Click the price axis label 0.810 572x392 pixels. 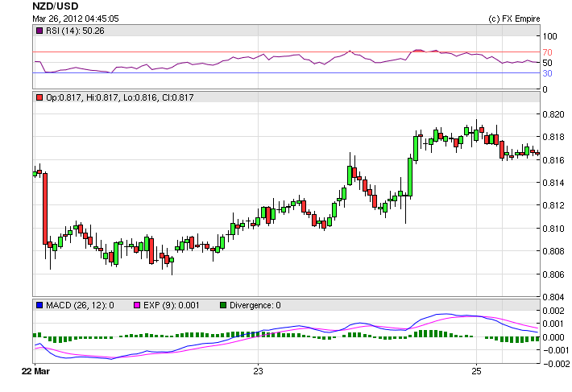(x=553, y=229)
